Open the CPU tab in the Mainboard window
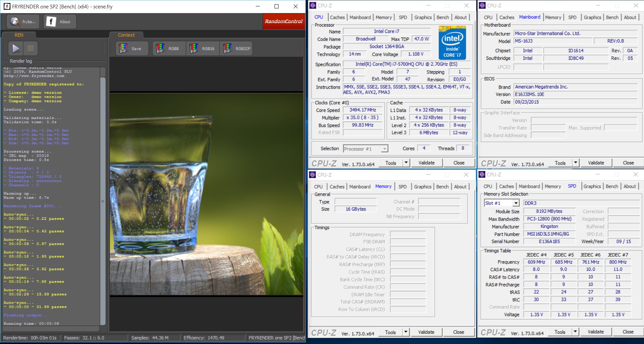 pos(488,17)
